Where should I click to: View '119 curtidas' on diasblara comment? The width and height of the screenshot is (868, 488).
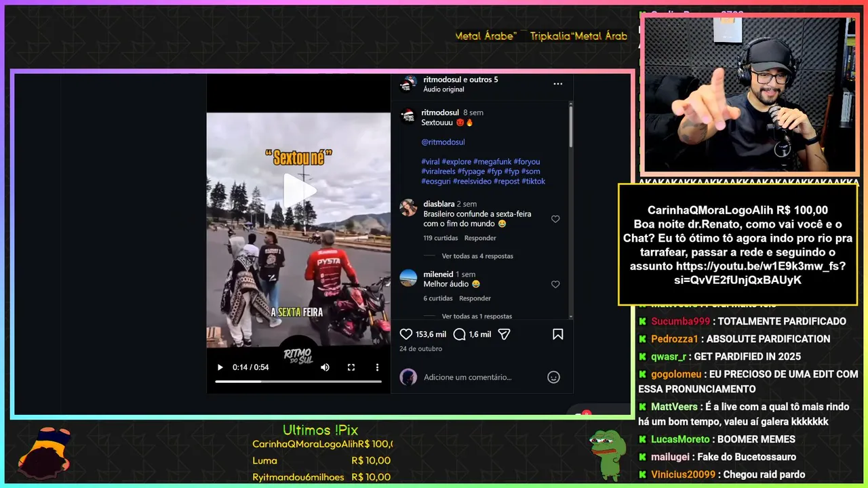441,239
